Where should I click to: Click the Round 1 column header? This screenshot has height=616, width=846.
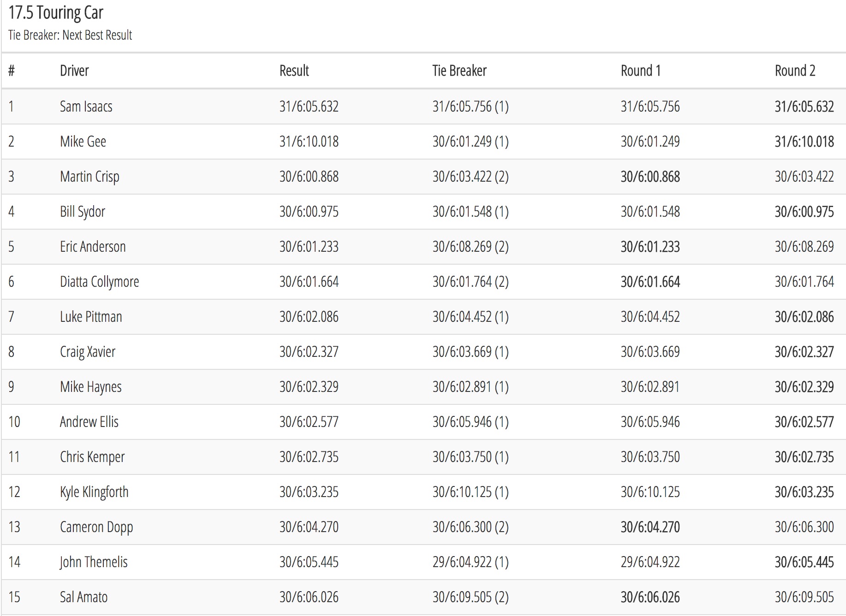click(640, 71)
